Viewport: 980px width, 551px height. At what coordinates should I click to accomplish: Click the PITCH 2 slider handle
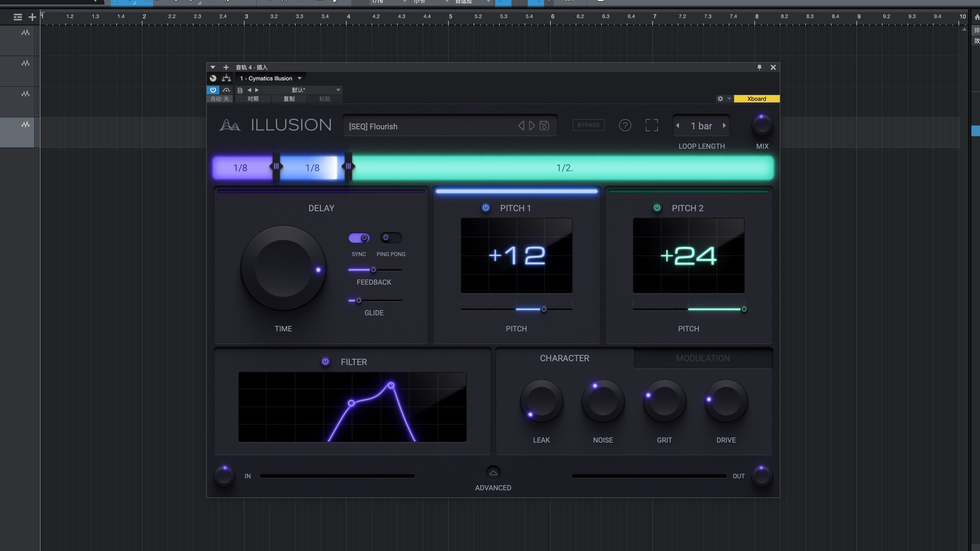(744, 309)
